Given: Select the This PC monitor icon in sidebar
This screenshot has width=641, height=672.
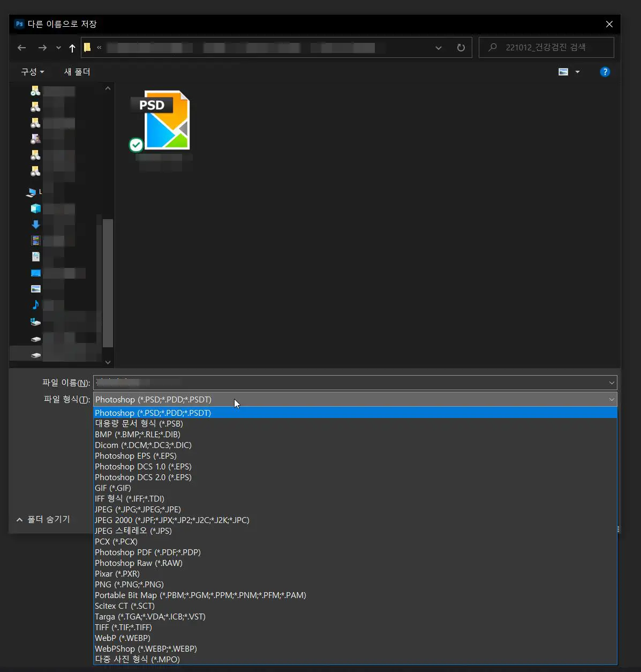Looking at the screenshot, I should coord(32,192).
